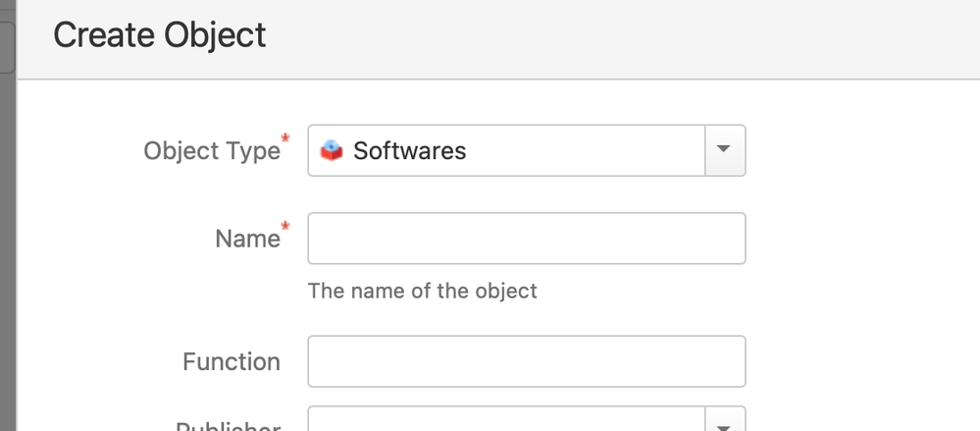The image size is (980, 431).
Task: Click the "The name of the object" hint
Action: click(423, 291)
